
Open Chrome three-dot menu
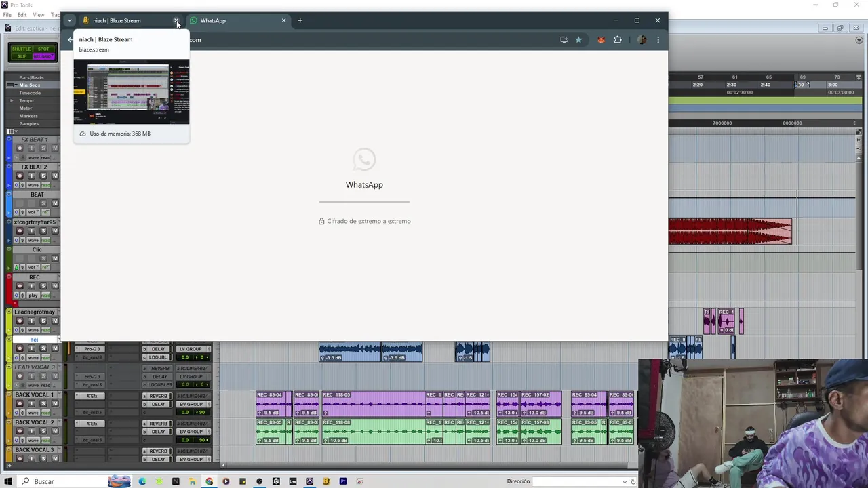pyautogui.click(x=658, y=40)
